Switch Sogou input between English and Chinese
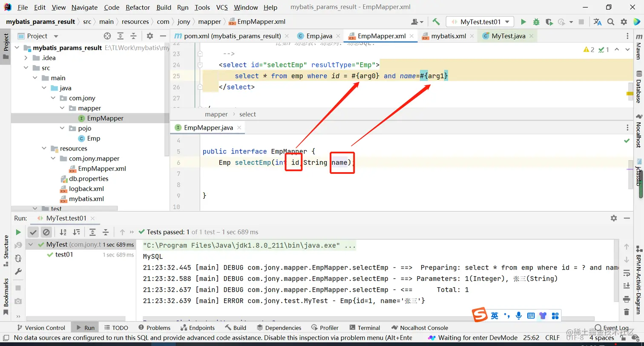The image size is (644, 346). coord(494,316)
